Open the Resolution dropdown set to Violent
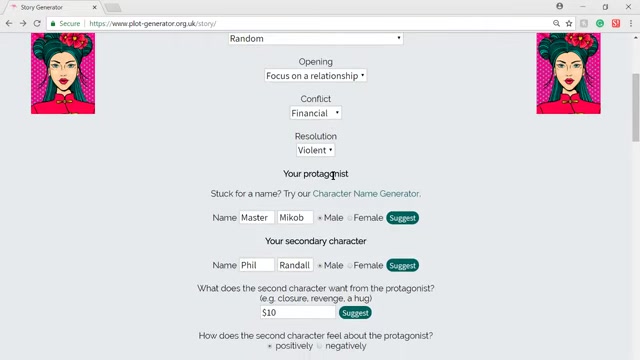The width and height of the screenshot is (640, 360). (x=316, y=150)
